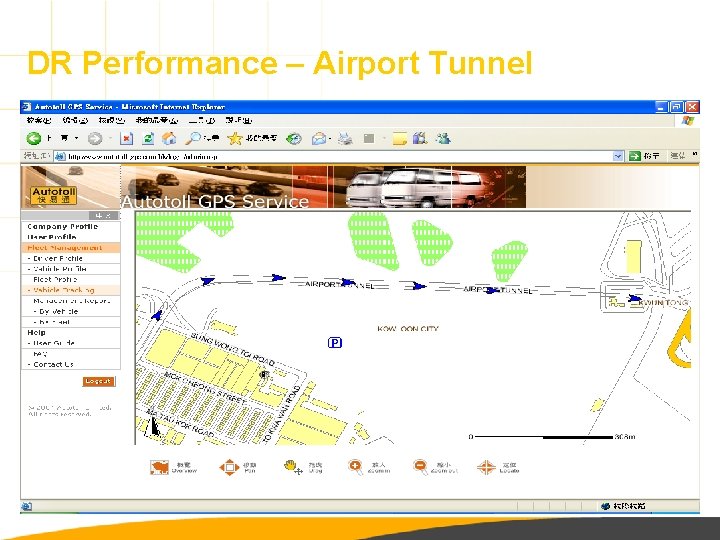
Task: Open the third menu bar item (View)
Action: point(111,120)
